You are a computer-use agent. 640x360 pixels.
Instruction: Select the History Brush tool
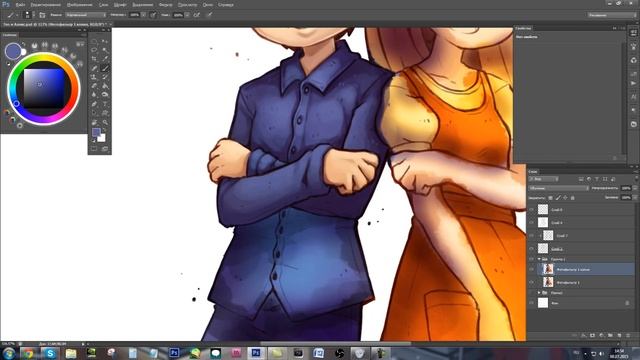click(105, 77)
